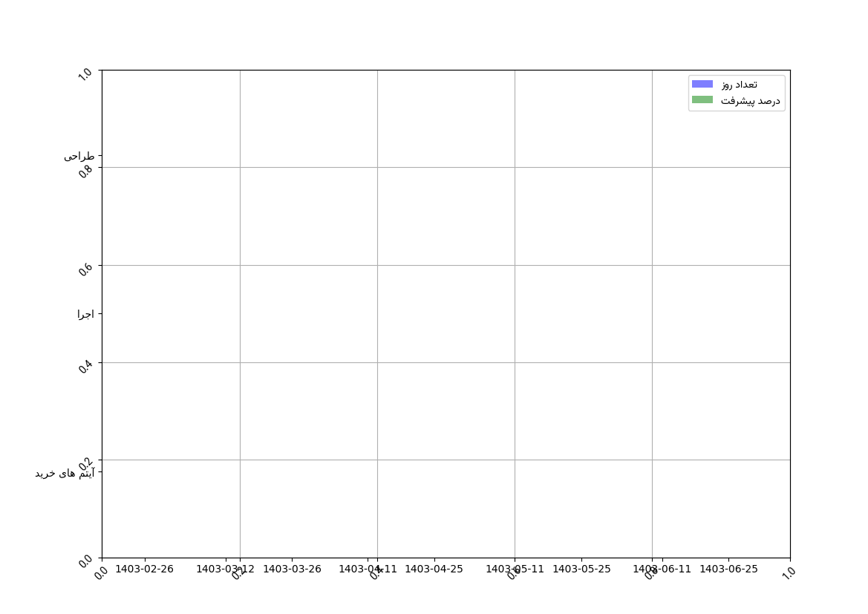This screenshot has width=868, height=614.
Task: Pick the 1403-06-25 date tick label
Action: [x=728, y=569]
